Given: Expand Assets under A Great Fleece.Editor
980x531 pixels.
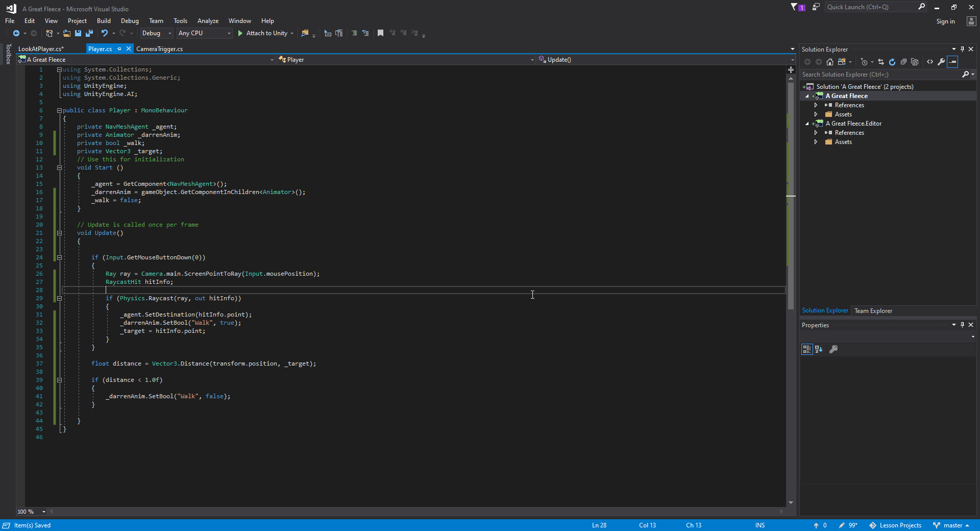Looking at the screenshot, I should 816,141.
